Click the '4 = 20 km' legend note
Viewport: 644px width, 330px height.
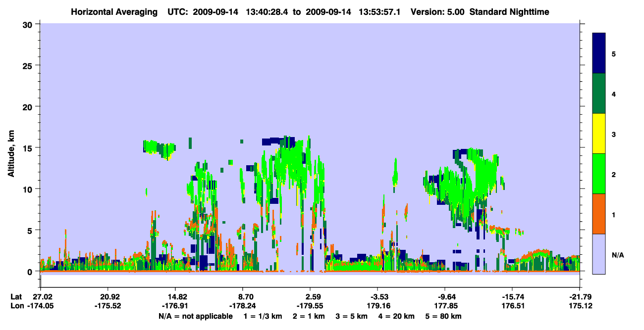[x=396, y=316]
